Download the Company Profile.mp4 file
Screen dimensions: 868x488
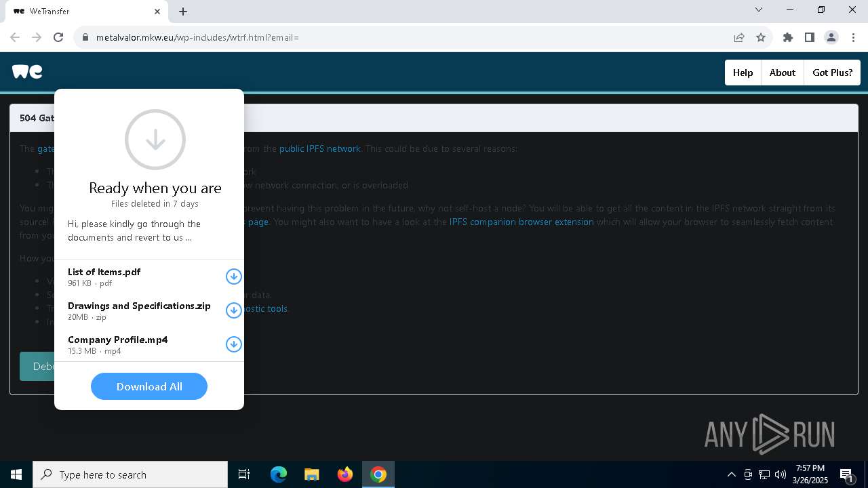233,344
